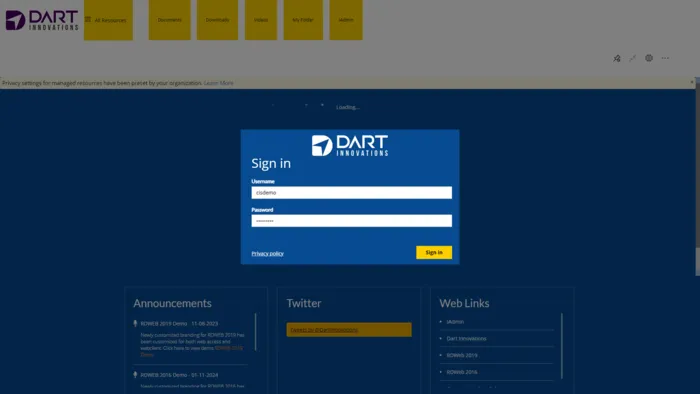700x394 pixels.
Task: Click the Dart Innovations logo in sign-in box
Action: tap(350, 145)
